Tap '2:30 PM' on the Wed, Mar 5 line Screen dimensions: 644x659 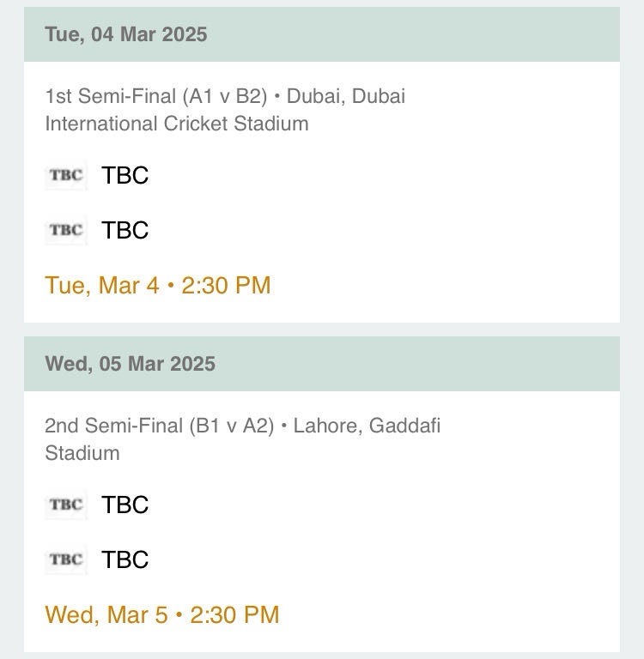pyautogui.click(x=234, y=614)
